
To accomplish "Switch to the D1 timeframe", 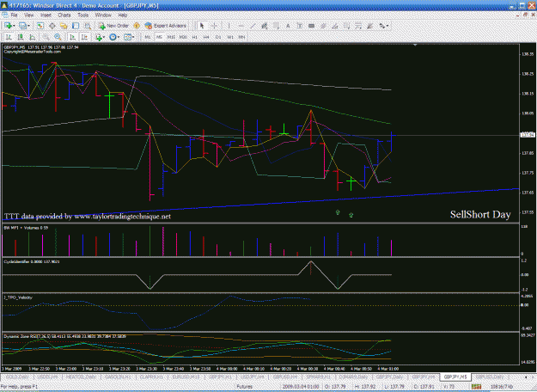I will pos(218,37).
